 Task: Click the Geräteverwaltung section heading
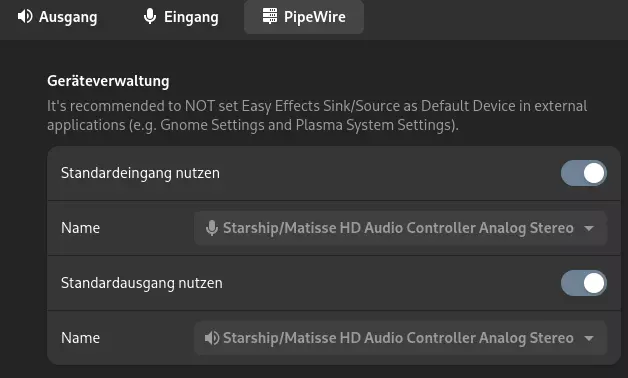pyautogui.click(x=108, y=81)
